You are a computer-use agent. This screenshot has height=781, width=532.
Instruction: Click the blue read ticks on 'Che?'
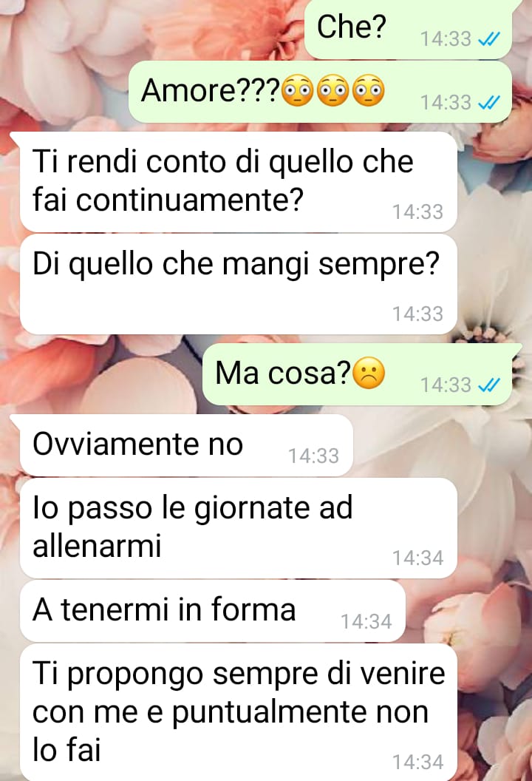tap(488, 39)
